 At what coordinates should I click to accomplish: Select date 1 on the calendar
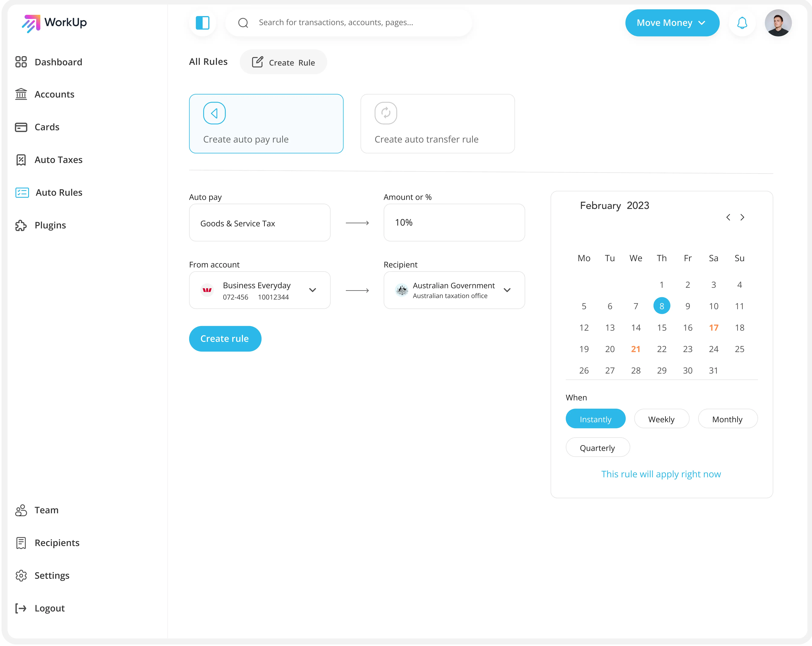coord(661,285)
